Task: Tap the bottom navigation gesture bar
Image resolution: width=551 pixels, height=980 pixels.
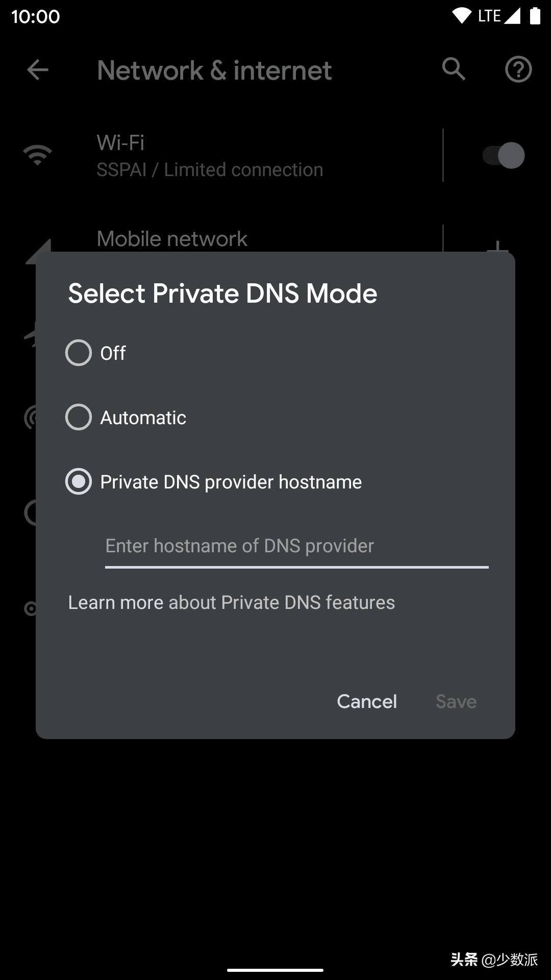Action: pos(275,970)
